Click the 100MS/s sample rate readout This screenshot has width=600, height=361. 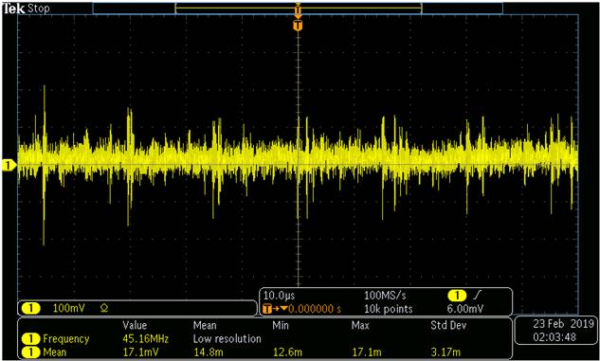385,296
